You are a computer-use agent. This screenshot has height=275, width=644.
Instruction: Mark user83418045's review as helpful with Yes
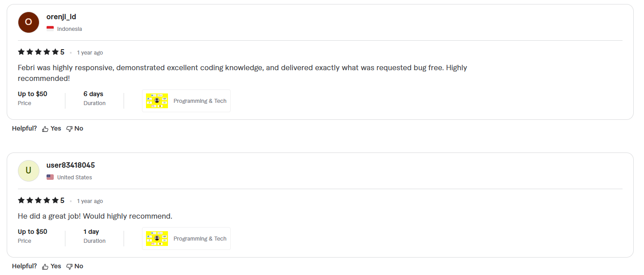pyautogui.click(x=56, y=266)
